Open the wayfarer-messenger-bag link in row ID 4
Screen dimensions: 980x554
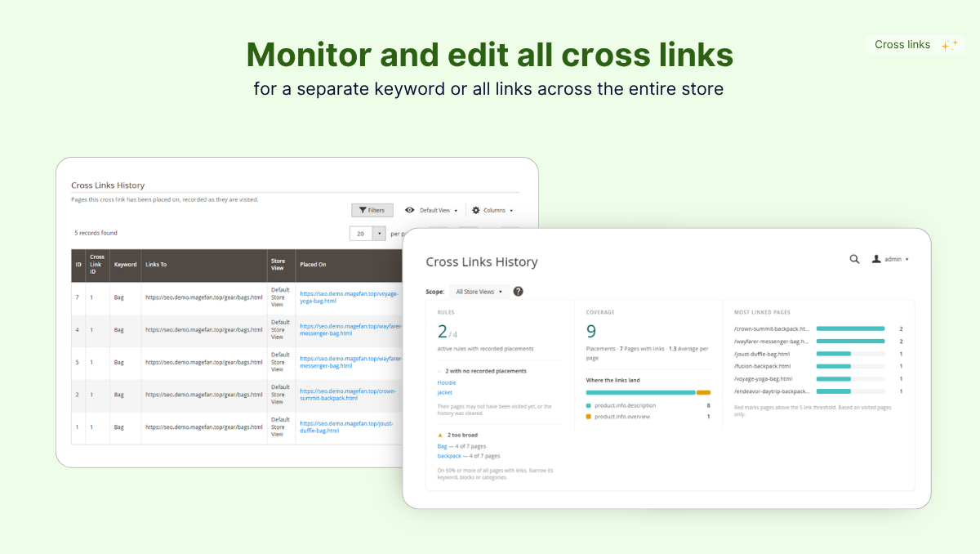[350, 329]
